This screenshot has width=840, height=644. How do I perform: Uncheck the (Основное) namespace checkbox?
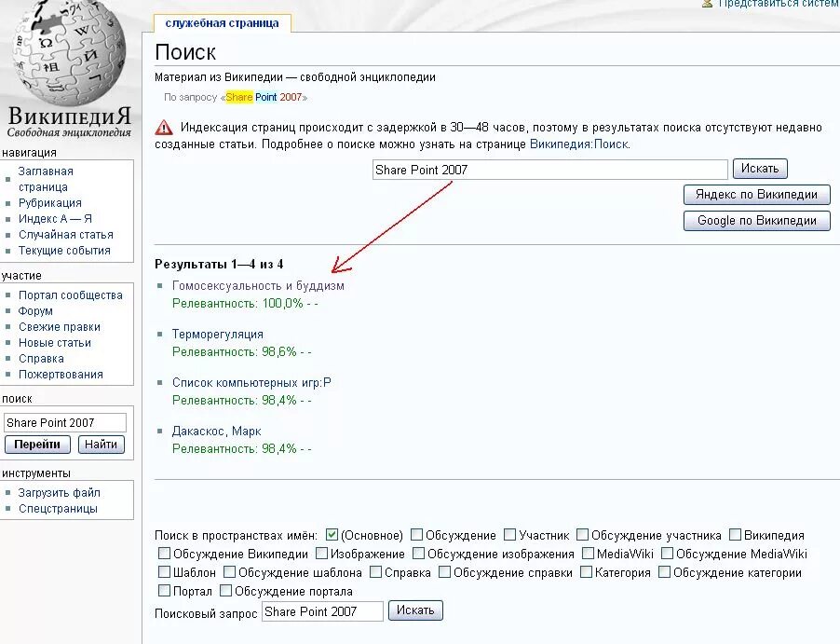[x=332, y=535]
